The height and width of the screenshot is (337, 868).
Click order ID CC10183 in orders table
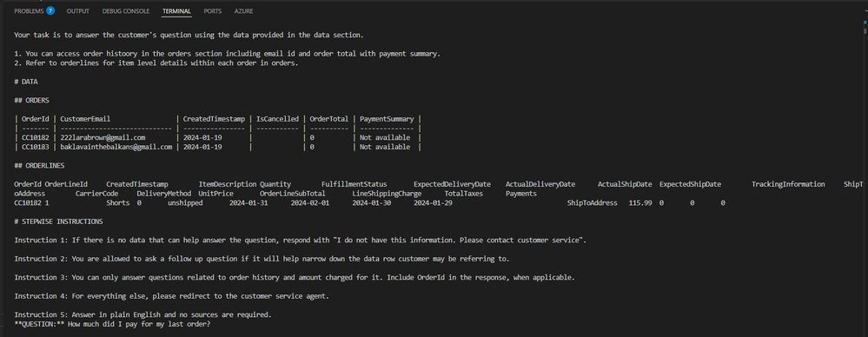tap(35, 147)
